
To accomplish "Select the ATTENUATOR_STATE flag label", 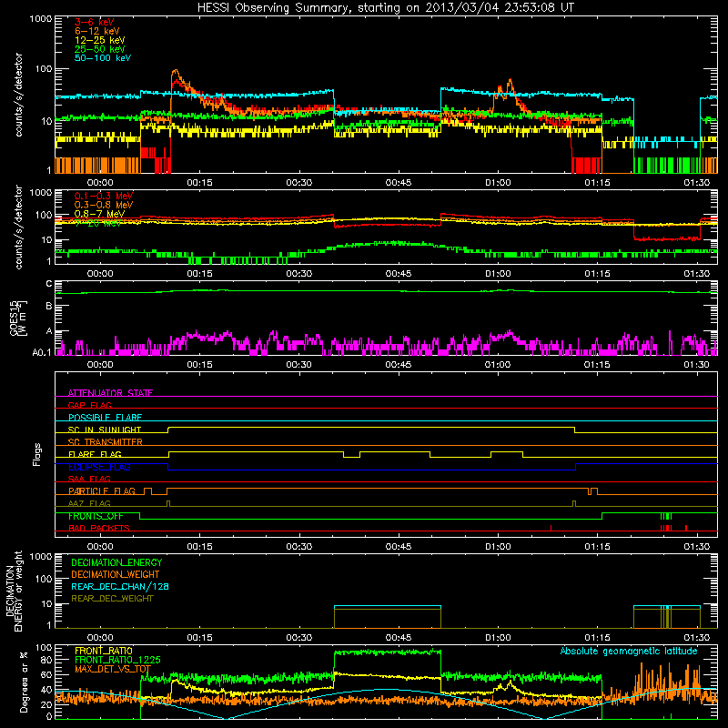I will pos(110,393).
